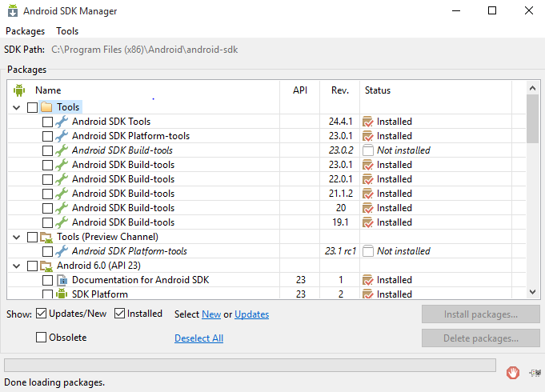Screen dimensions: 545x392
Task: Check Android SDK Platform-tools 23.1 rc1 checkbox
Action: (47, 252)
